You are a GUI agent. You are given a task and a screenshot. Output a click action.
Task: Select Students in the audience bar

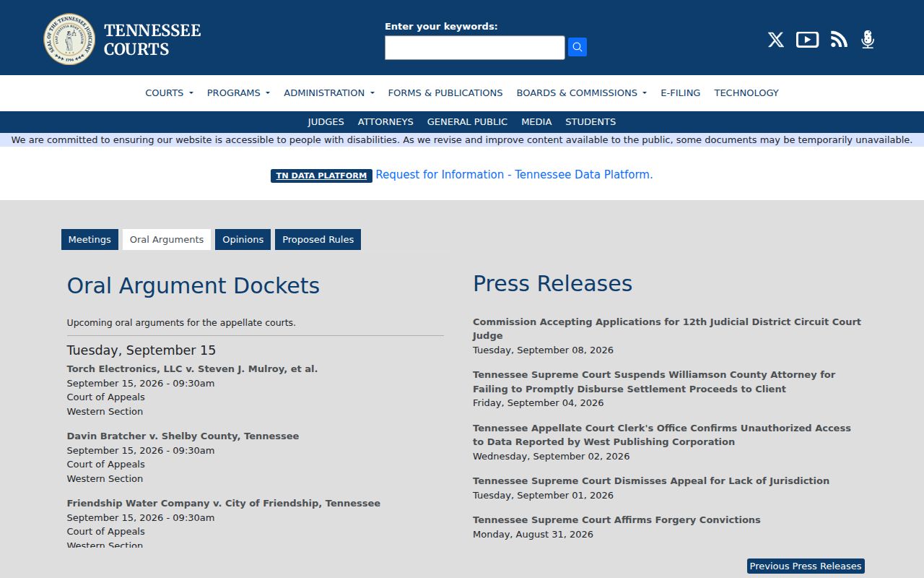pos(590,121)
